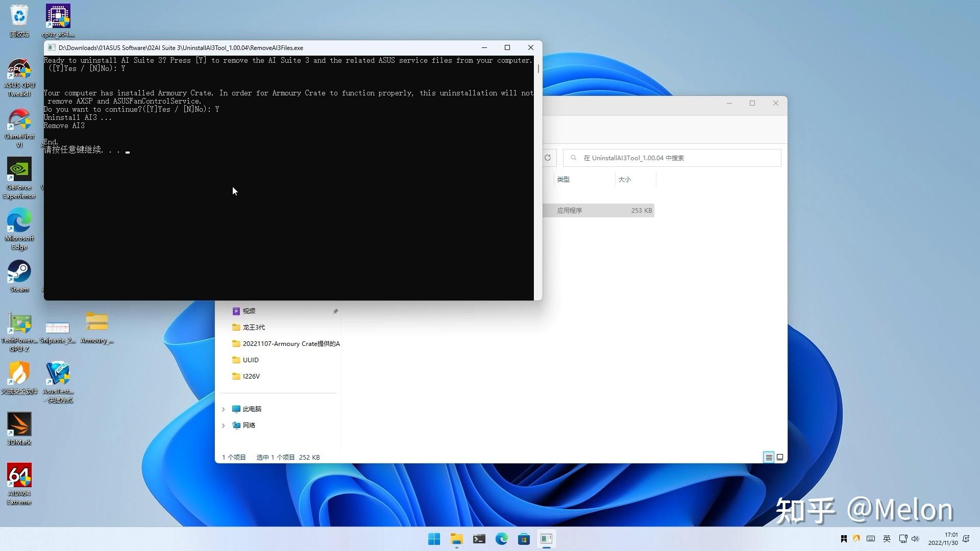Expand the 此电脑 tree node
This screenshot has width=980, height=551.
pyautogui.click(x=223, y=409)
